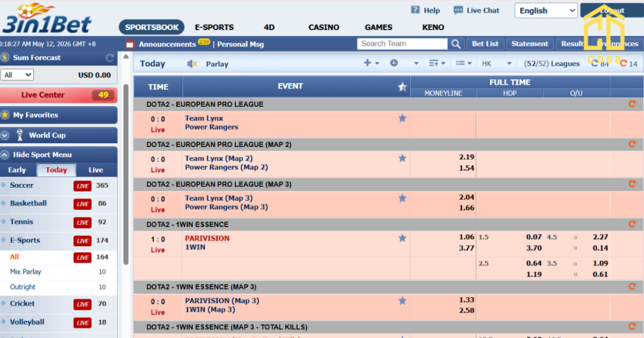The image size is (644, 338).
Task: Favorite the Team Lynx (Map 2) match
Action: tap(402, 158)
